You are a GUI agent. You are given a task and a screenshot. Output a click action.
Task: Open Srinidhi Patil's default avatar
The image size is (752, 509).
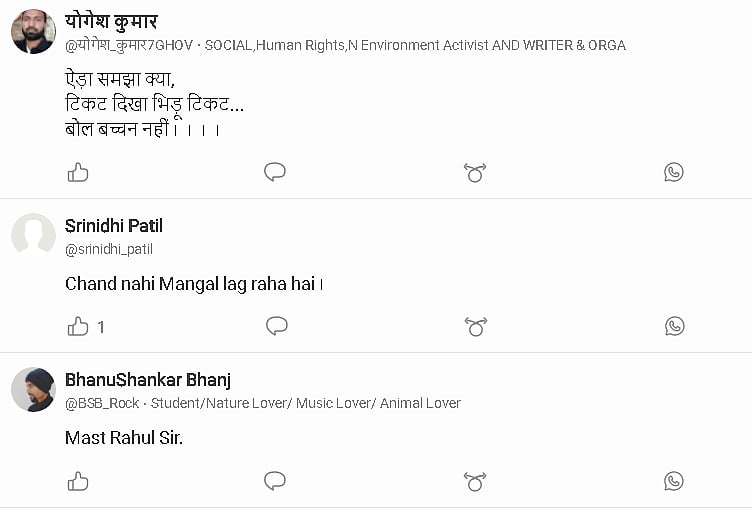[33, 236]
